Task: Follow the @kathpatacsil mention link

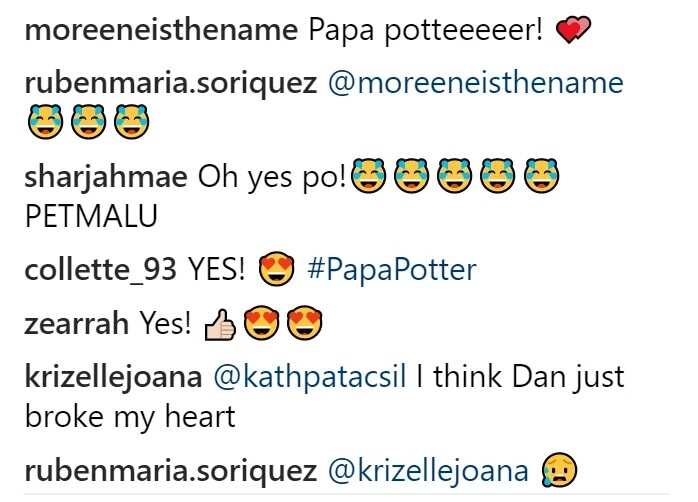Action: click(x=310, y=378)
